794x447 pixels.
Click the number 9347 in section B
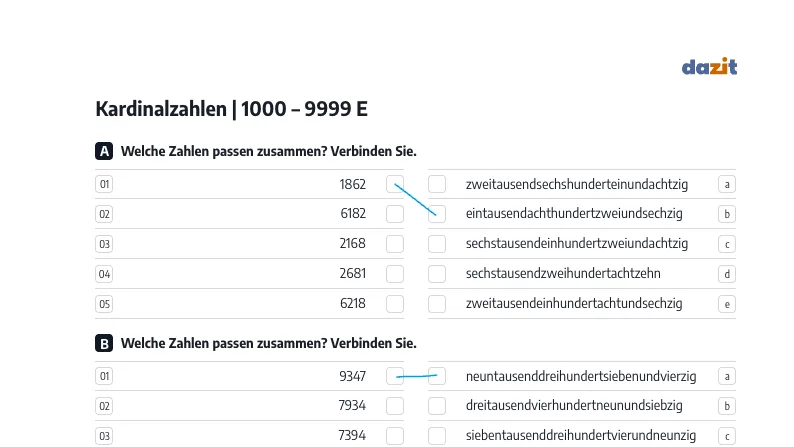pyautogui.click(x=352, y=376)
